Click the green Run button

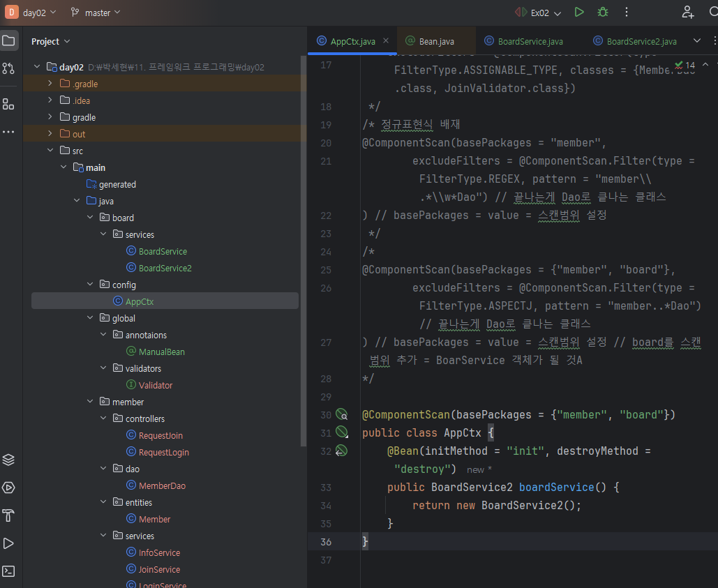[579, 12]
